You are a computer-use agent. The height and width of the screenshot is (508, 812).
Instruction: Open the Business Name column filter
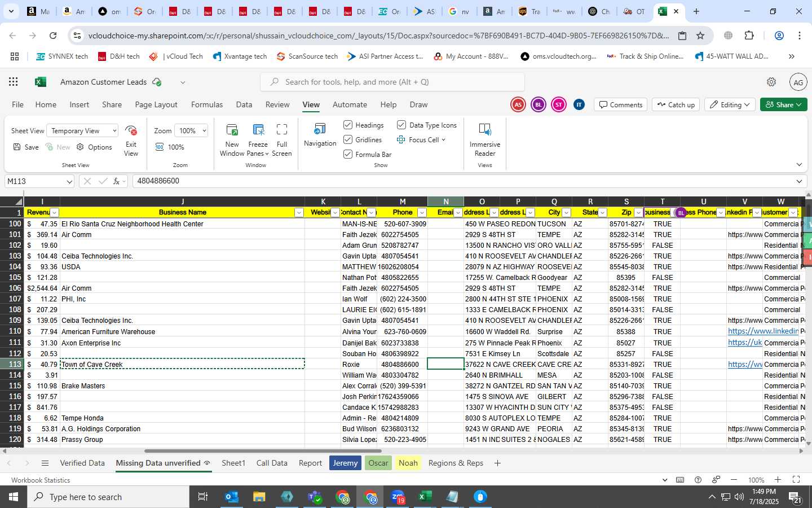coord(299,212)
